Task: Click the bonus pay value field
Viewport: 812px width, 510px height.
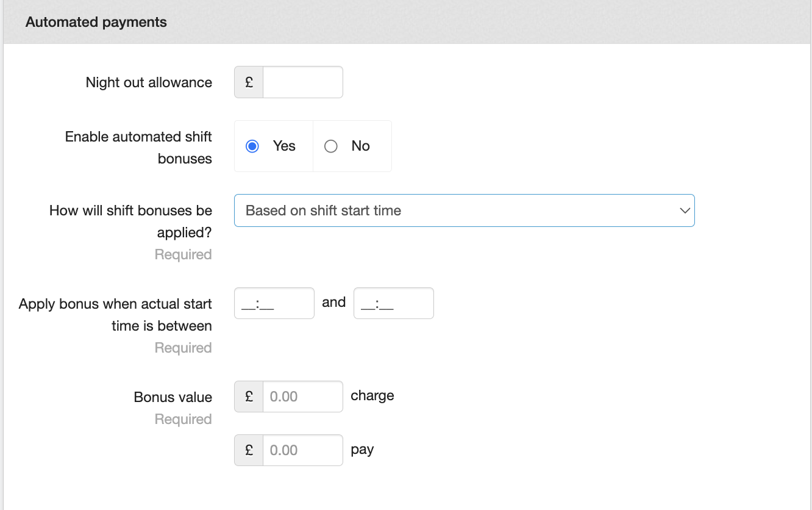Action: [302, 450]
